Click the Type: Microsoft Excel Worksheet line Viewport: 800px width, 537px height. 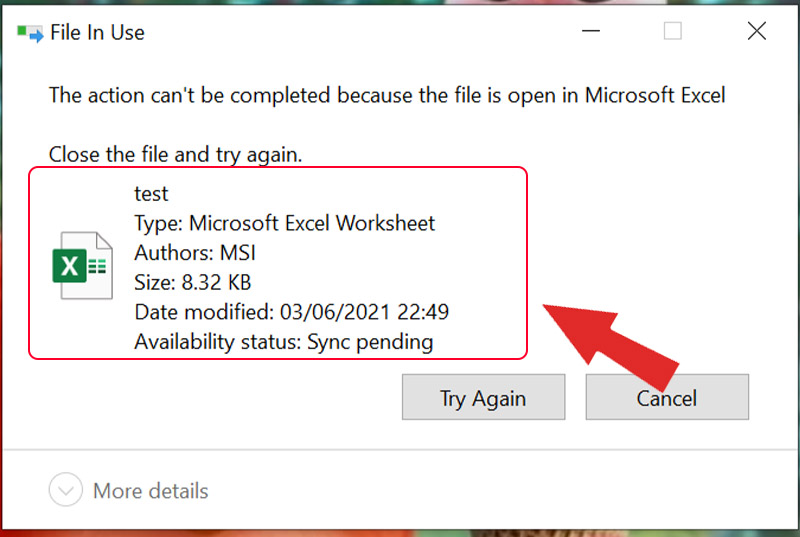point(284,223)
